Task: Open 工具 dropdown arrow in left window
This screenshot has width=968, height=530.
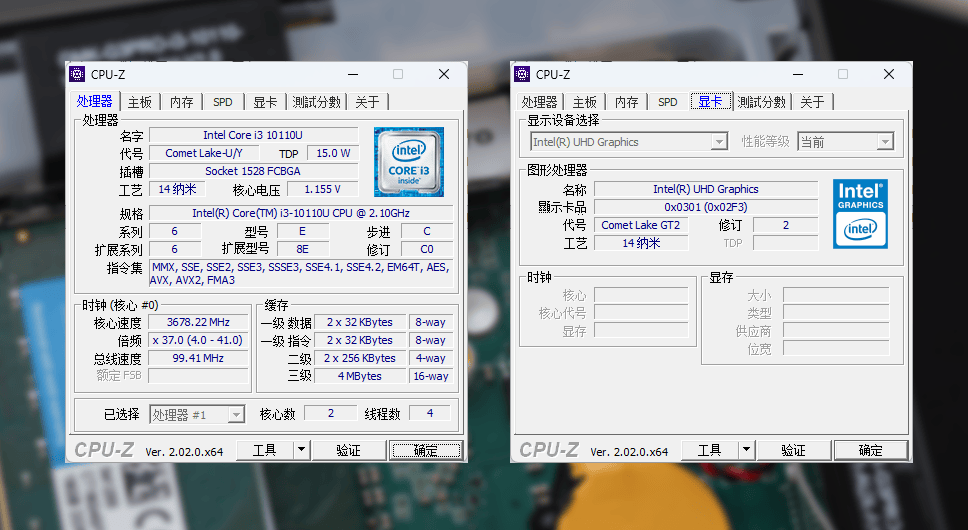Action: point(301,450)
